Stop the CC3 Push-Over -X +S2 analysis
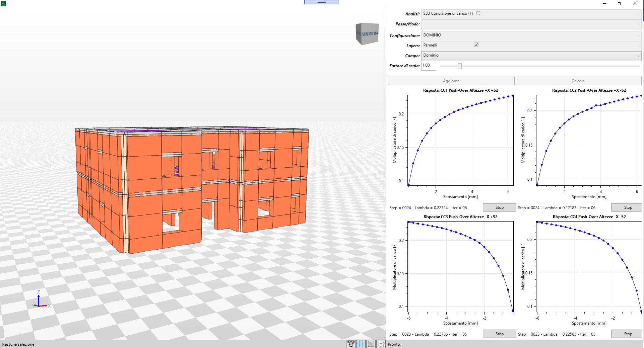Viewport: 644px width, 348px height. click(x=499, y=334)
